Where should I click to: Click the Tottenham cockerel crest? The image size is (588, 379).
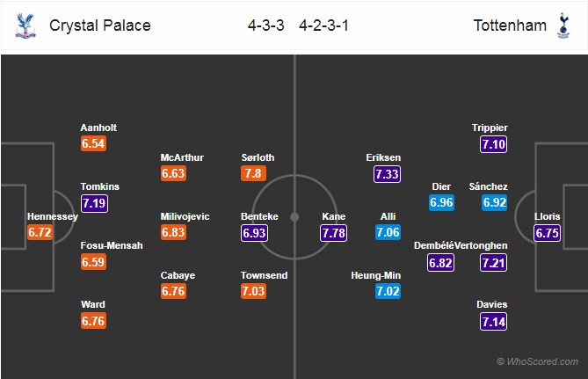tap(563, 26)
